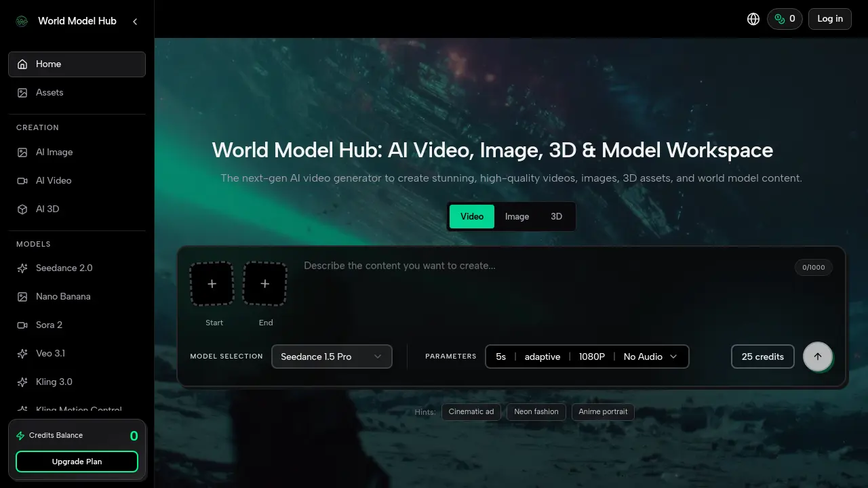Select the Sora 2 model

(x=77, y=325)
